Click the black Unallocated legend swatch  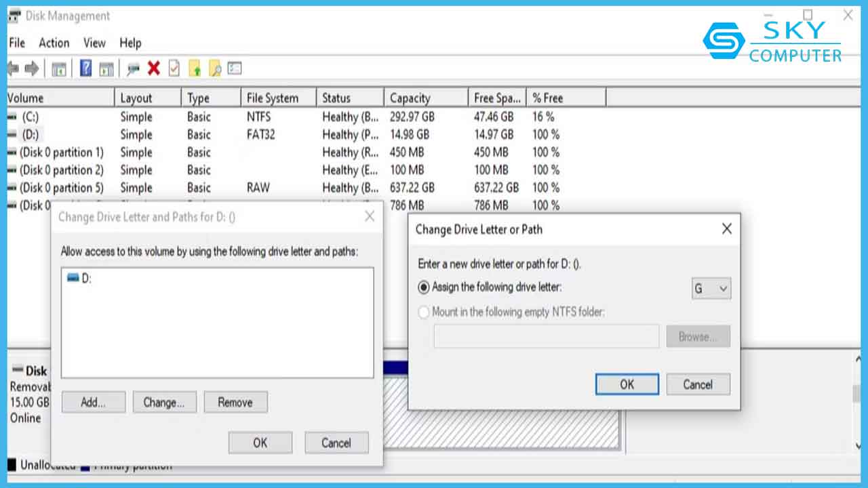click(12, 465)
